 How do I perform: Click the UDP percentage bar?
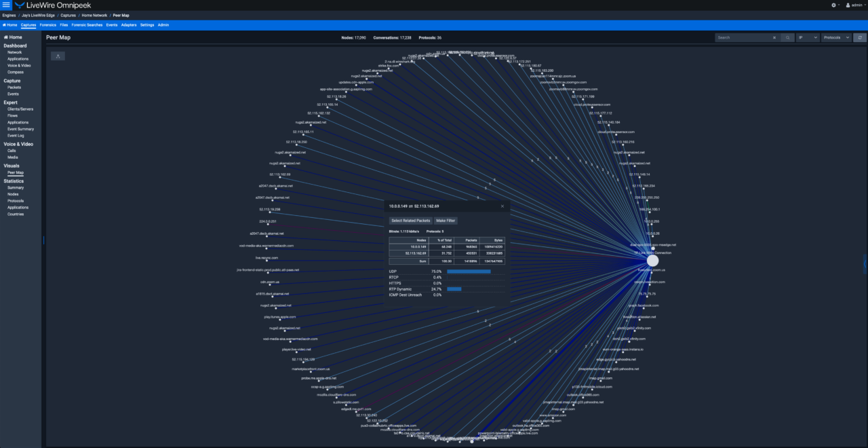[x=469, y=272]
